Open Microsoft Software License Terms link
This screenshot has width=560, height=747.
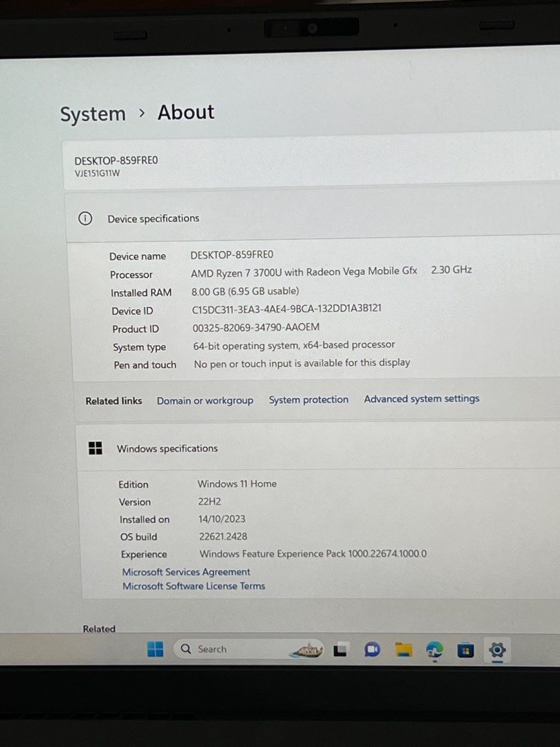tap(194, 586)
